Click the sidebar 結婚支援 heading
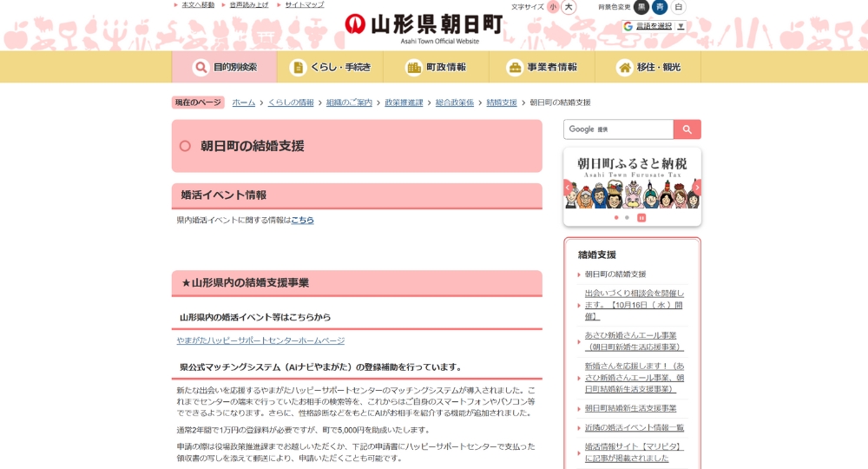868x469 pixels. tap(597, 254)
